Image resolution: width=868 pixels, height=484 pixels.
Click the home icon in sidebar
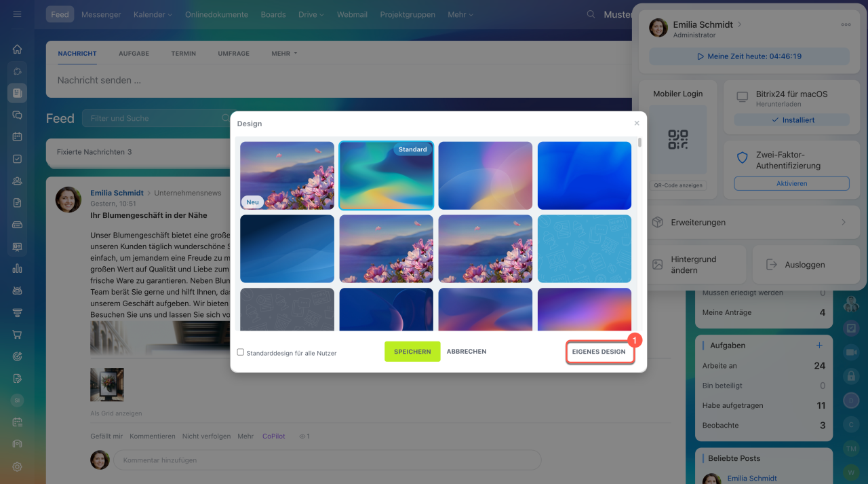tap(17, 49)
